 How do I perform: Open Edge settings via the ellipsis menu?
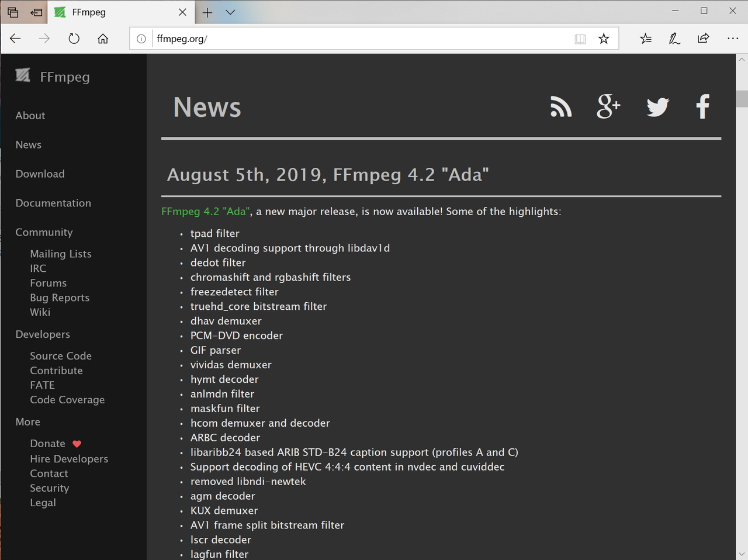[732, 39]
